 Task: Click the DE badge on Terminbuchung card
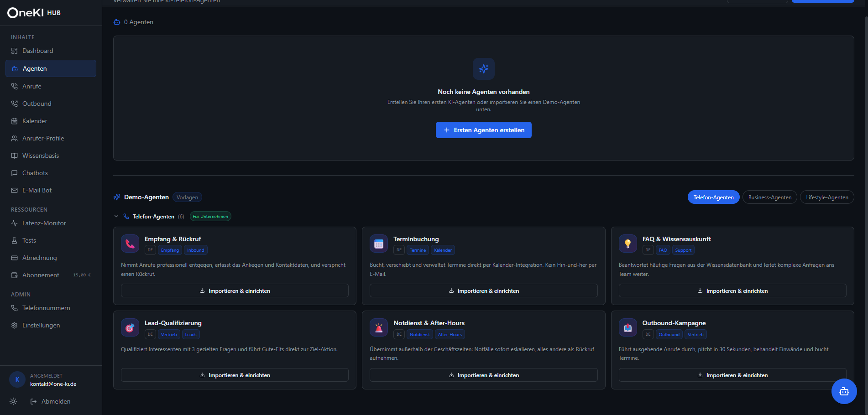click(399, 250)
